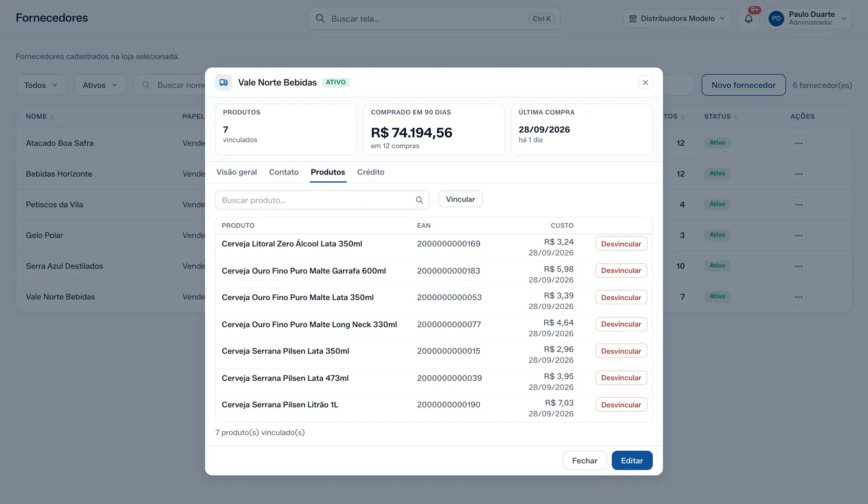868x504 pixels.
Task: Switch to the Visão geral tab
Action: 236,172
